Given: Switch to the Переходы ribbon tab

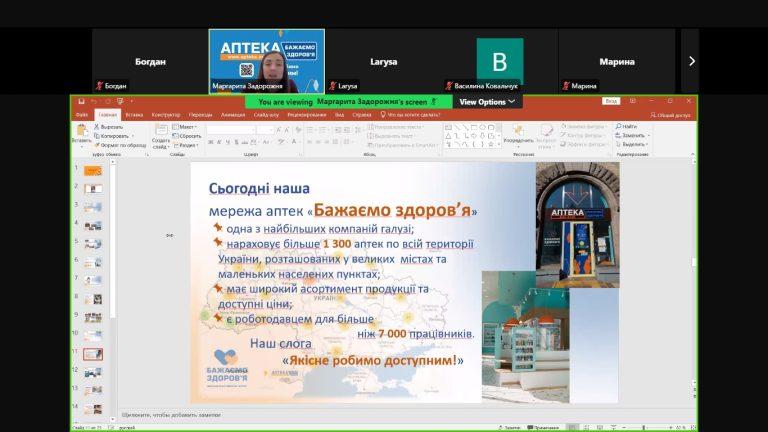Looking at the screenshot, I should [201, 115].
